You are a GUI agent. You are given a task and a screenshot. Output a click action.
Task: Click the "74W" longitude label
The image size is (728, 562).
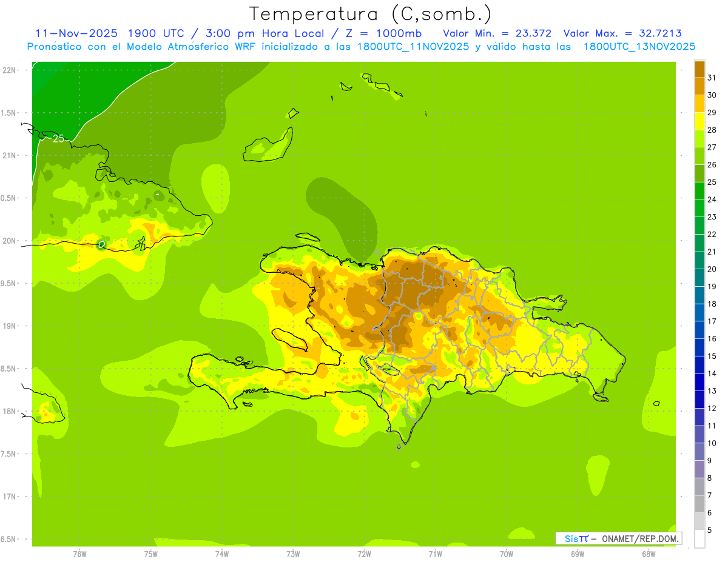coord(221,554)
